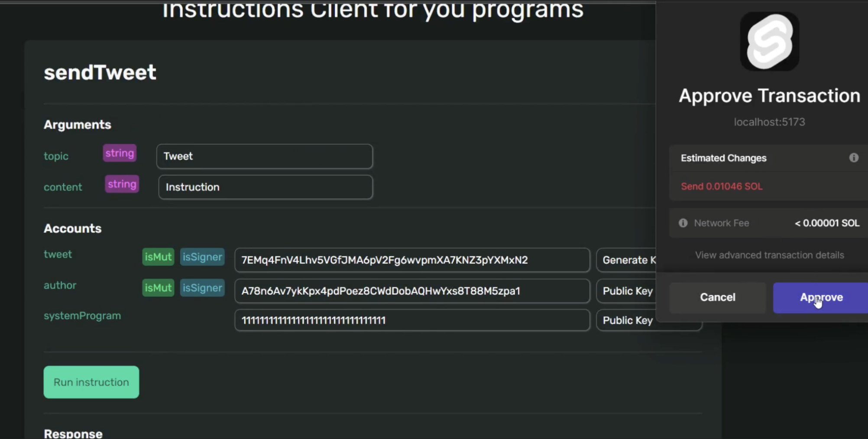
Task: Click the string type badge beside topic
Action: point(120,153)
